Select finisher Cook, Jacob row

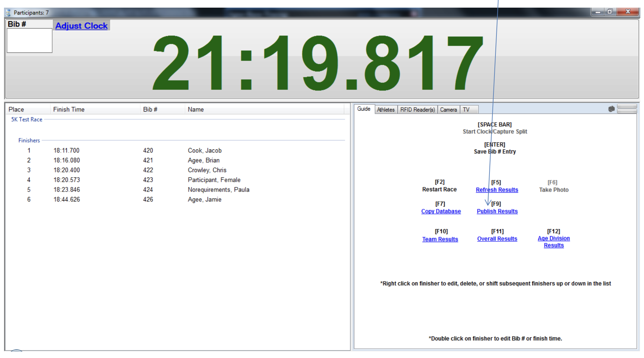click(x=204, y=150)
